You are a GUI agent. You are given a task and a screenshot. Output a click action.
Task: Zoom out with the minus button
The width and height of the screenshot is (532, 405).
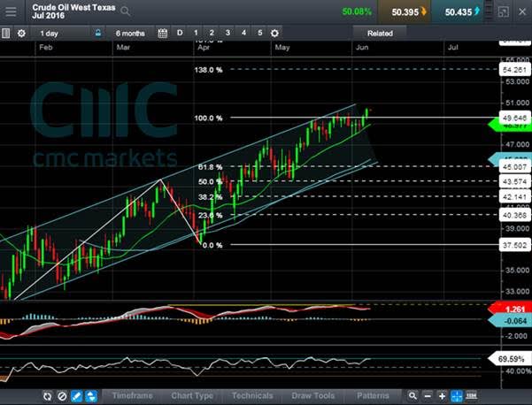428,396
